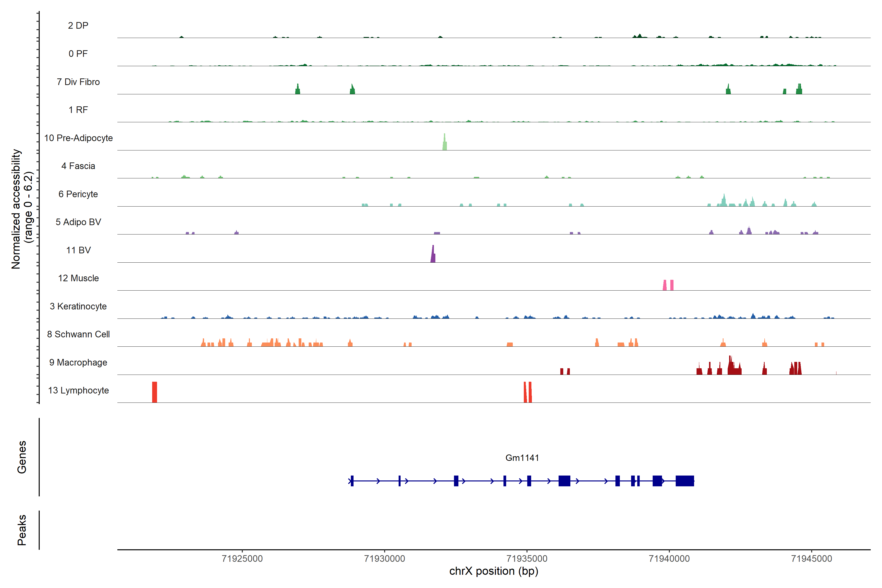Click the 12 Muscle track label
This screenshot has height=588, width=882.
(x=78, y=278)
